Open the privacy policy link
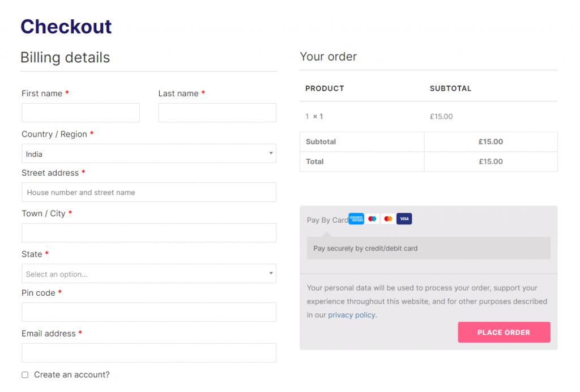 coord(351,315)
